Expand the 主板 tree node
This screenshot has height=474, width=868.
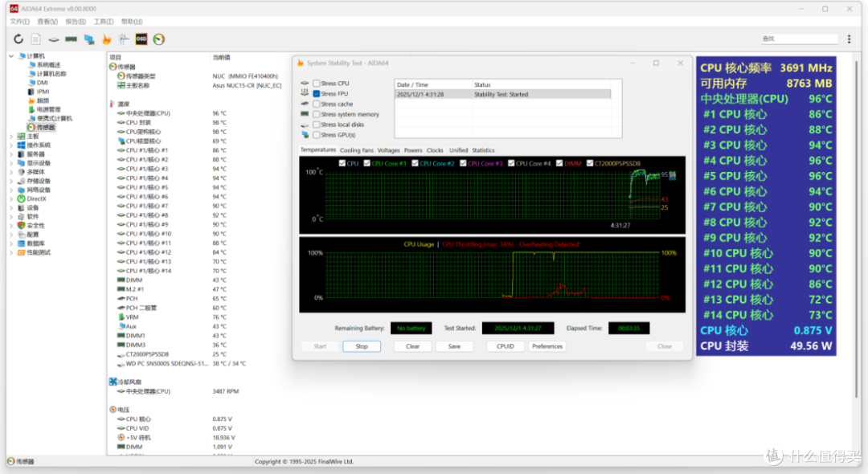click(11, 136)
